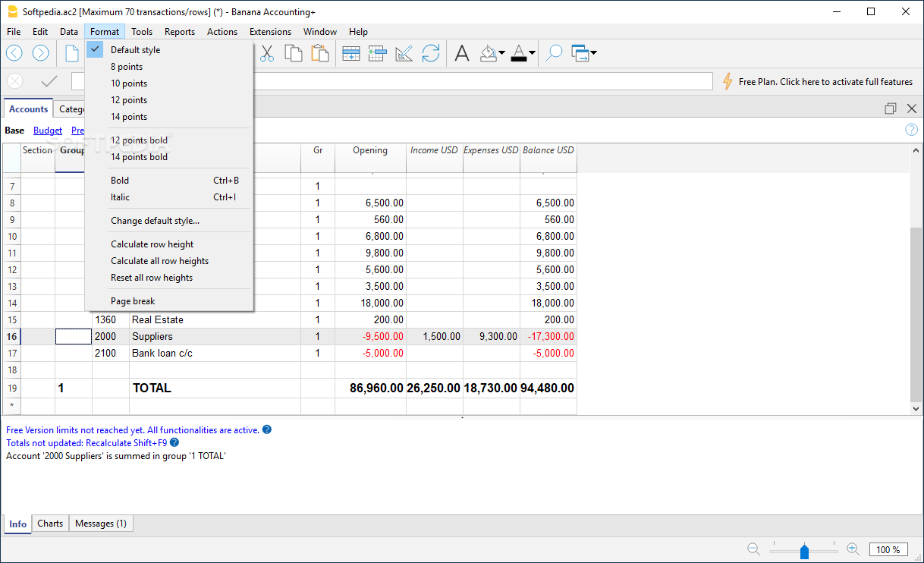Adjust the zoom slider handle

point(804,551)
